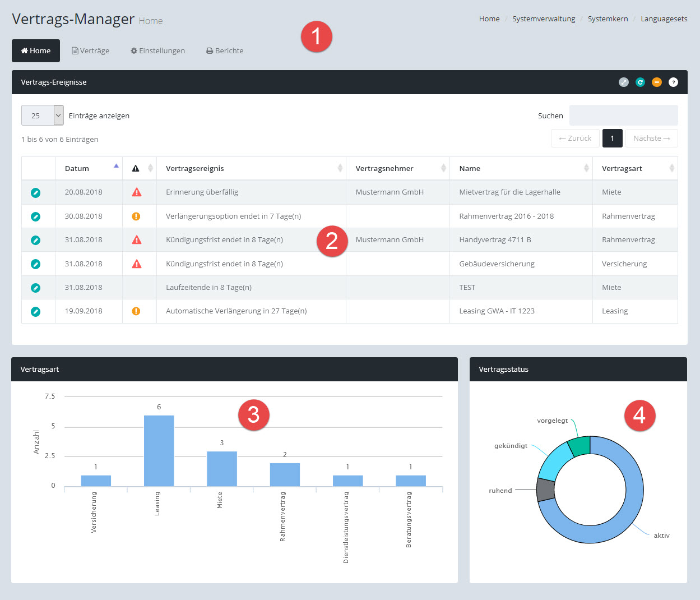The image size is (700, 600).
Task: Open the Einstellungen tab
Action: [x=157, y=51]
